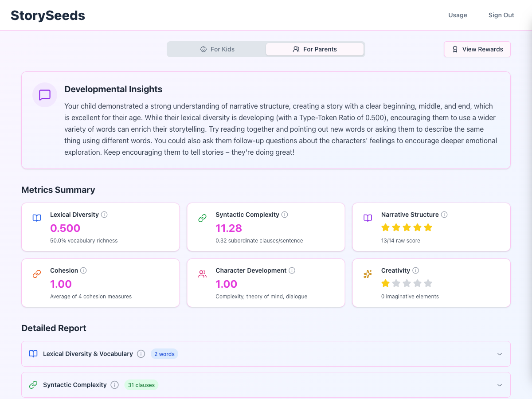
Task: Expand the Lexical Diversity & Vocabulary section
Action: point(500,354)
